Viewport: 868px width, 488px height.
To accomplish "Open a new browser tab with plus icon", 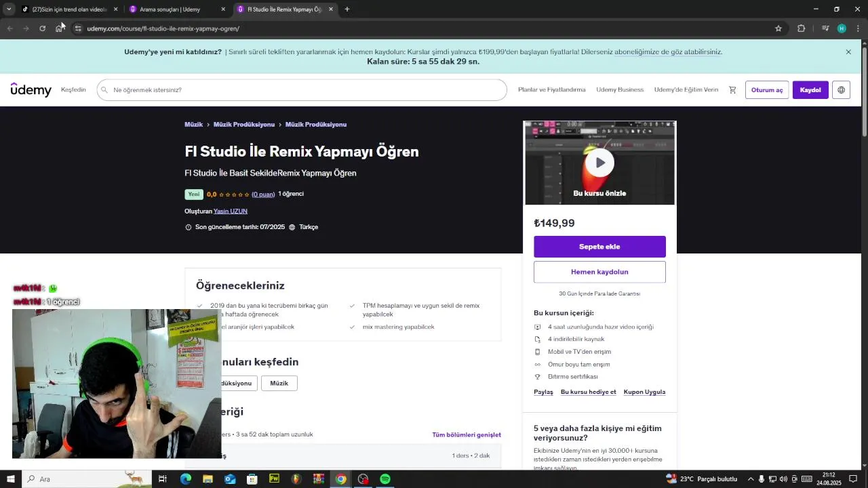I will [x=347, y=9].
